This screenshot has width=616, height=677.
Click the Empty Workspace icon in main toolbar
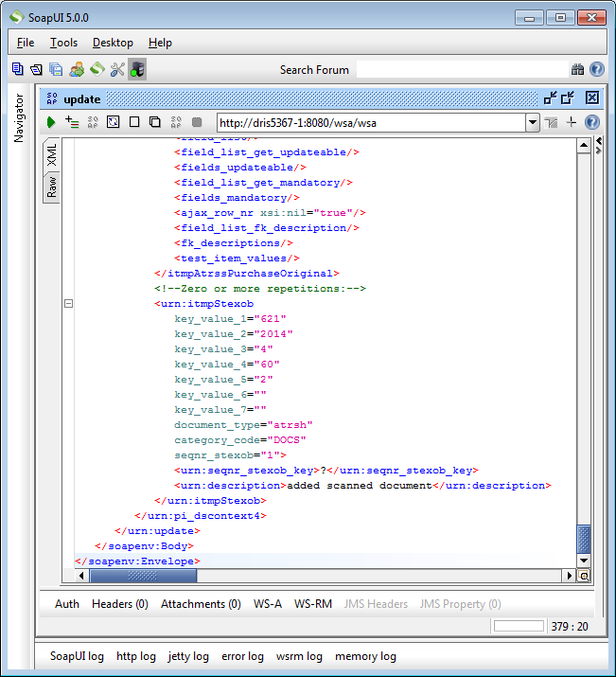(18, 69)
